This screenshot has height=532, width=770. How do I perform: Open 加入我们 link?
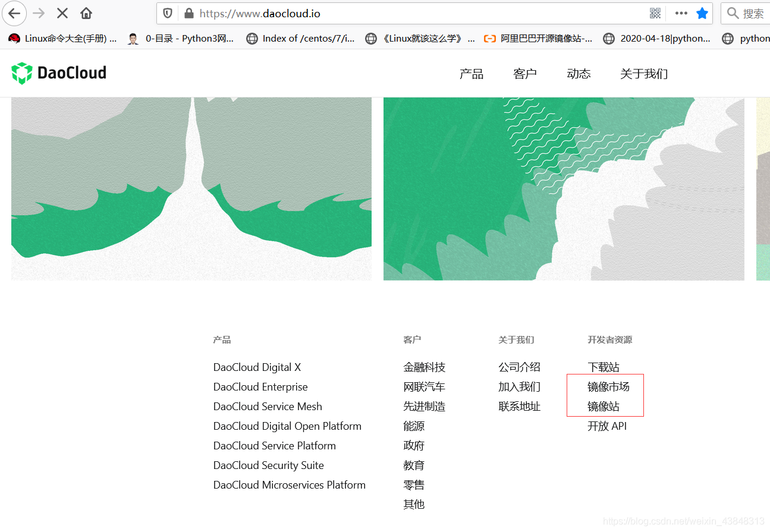click(520, 387)
